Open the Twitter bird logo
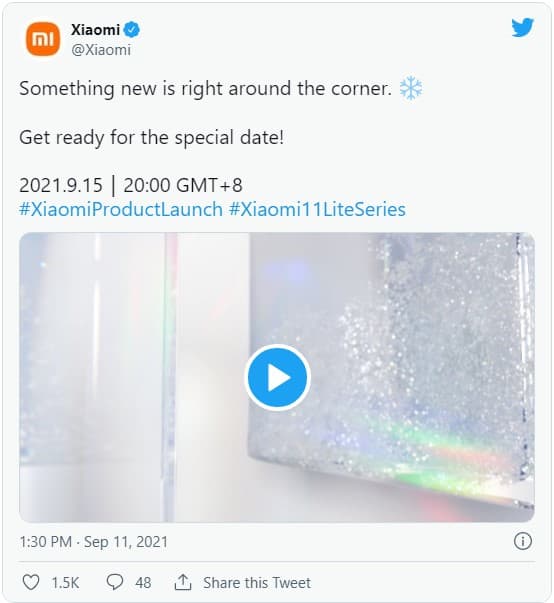Viewport: 554px width, 603px height. click(x=523, y=27)
